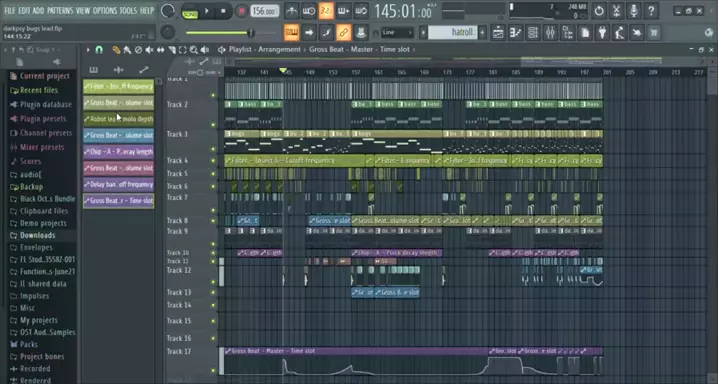Viewport: 718px width, 384px height.
Task: Expand the Packs folder in browser
Action: coord(24,344)
